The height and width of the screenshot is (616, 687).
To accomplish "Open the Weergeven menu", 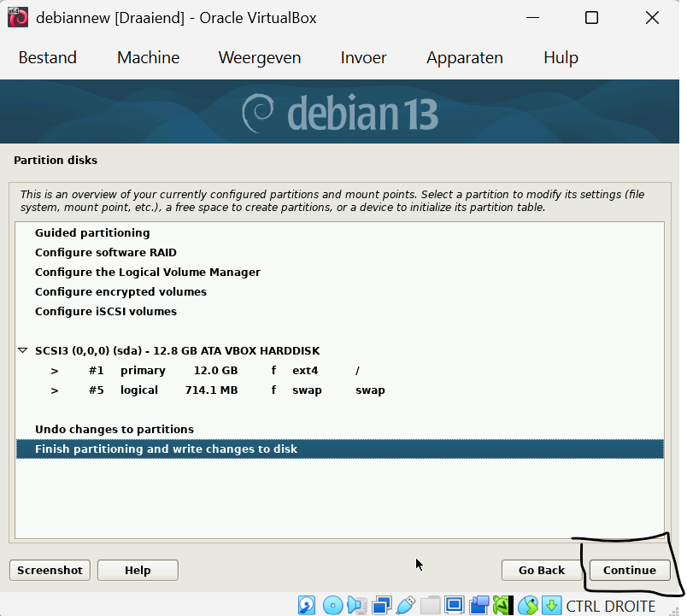I will click(260, 57).
